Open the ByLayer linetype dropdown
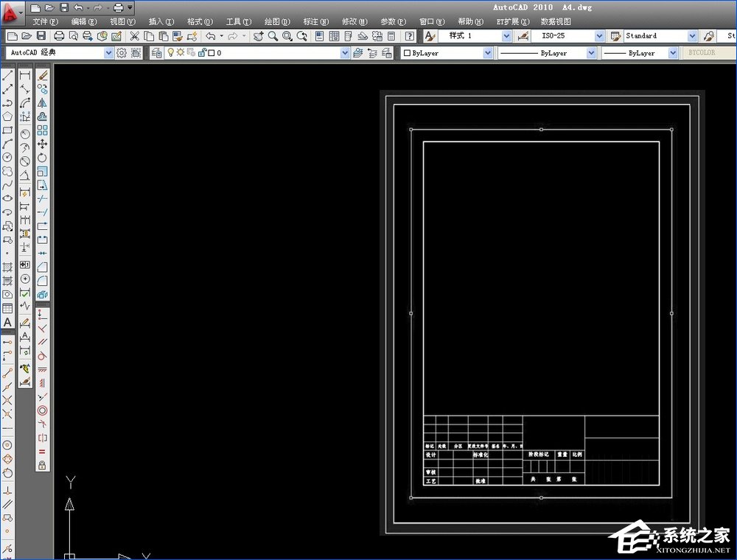 591,53
